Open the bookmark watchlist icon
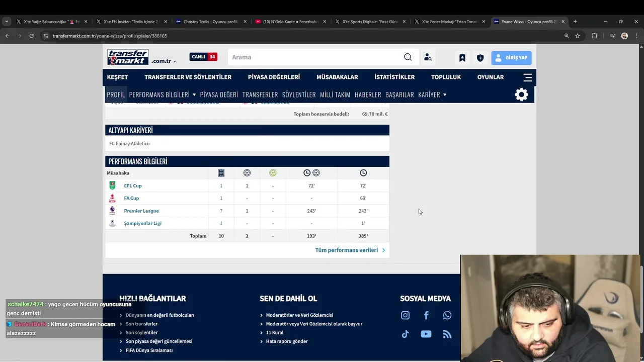Viewport: 644px width, 362px height. (x=462, y=58)
